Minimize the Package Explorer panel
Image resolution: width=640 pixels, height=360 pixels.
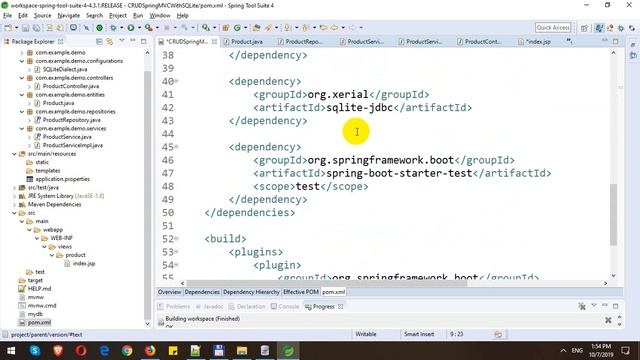point(133,41)
